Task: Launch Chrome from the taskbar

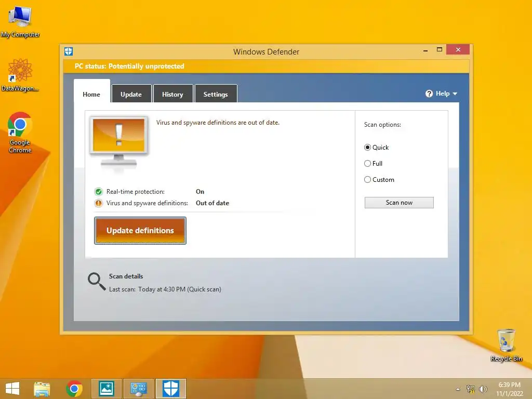Action: tap(74, 389)
